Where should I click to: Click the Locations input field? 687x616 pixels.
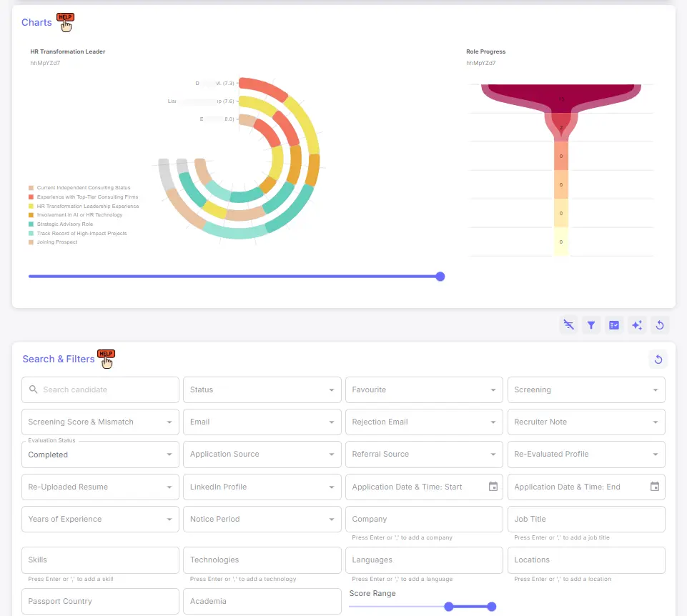(586, 560)
